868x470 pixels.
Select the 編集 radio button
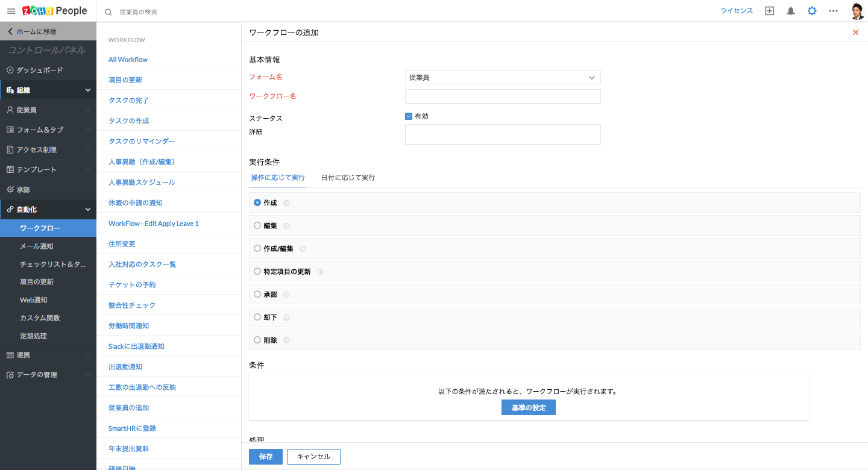(x=257, y=225)
